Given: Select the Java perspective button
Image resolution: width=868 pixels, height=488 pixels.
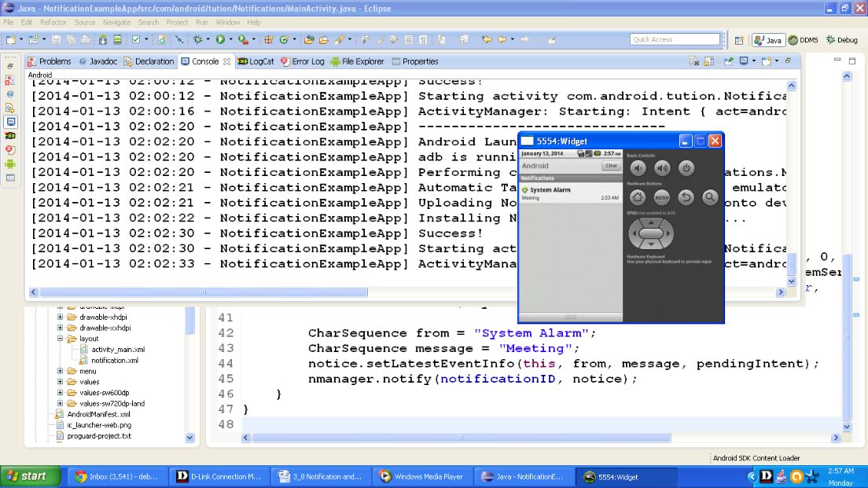Looking at the screenshot, I should (767, 40).
